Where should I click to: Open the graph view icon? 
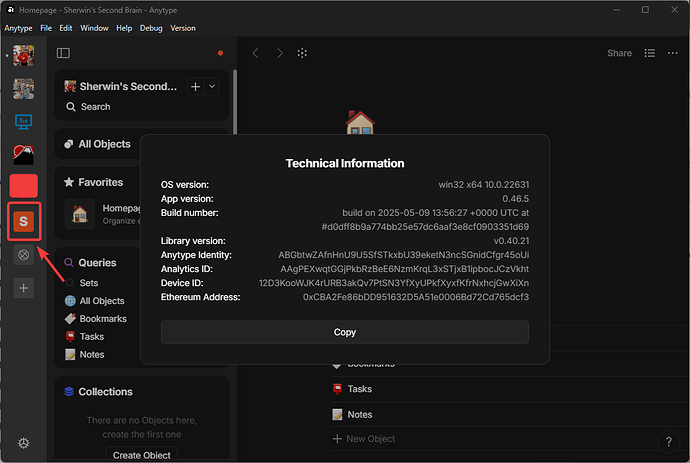pyautogui.click(x=302, y=53)
